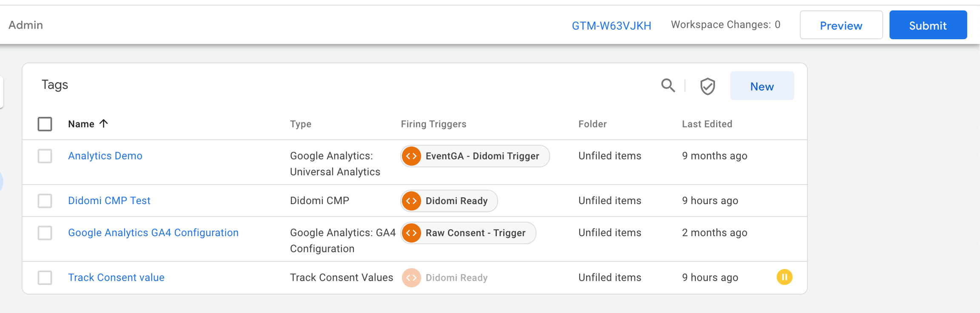This screenshot has width=980, height=313.
Task: Click the Raw Consent - Trigger chip
Action: 468,233
